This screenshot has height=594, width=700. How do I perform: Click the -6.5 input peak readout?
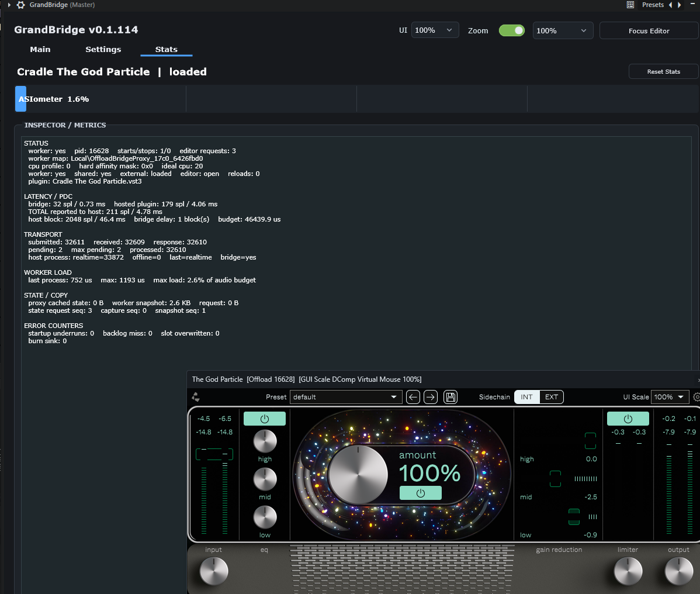click(225, 419)
